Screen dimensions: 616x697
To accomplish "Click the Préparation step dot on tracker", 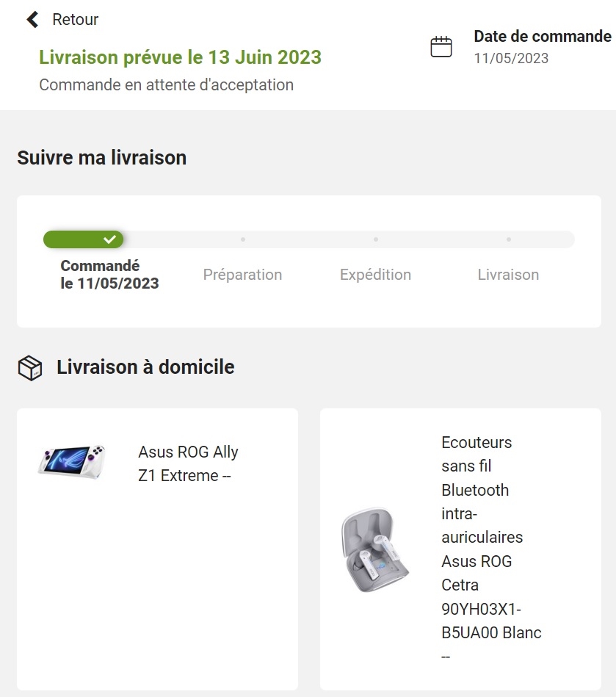I will 243,239.
